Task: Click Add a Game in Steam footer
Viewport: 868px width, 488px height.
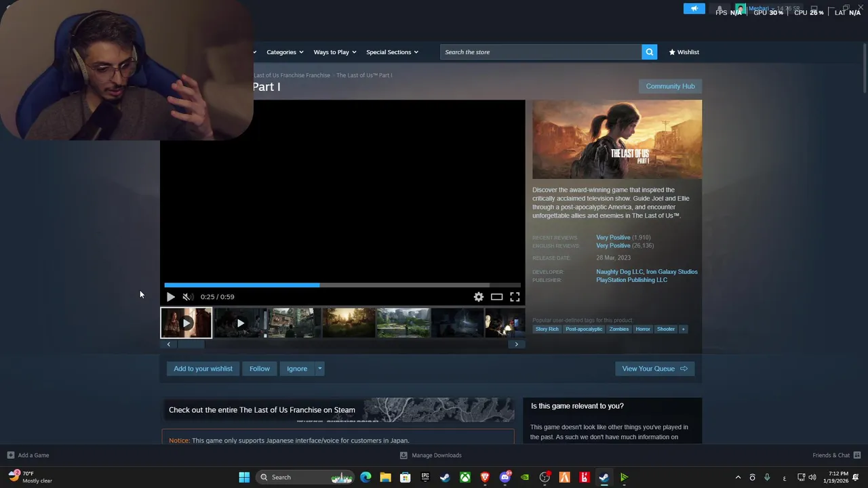Action: (x=28, y=455)
